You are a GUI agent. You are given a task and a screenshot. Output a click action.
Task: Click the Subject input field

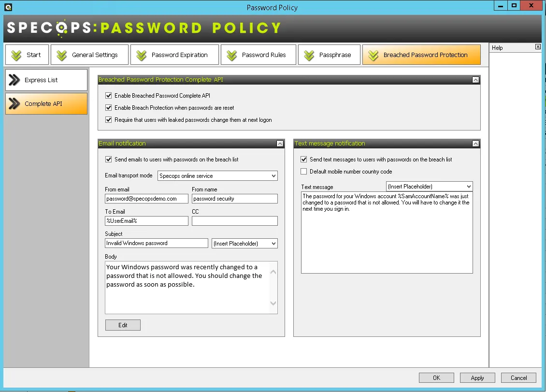(157, 243)
